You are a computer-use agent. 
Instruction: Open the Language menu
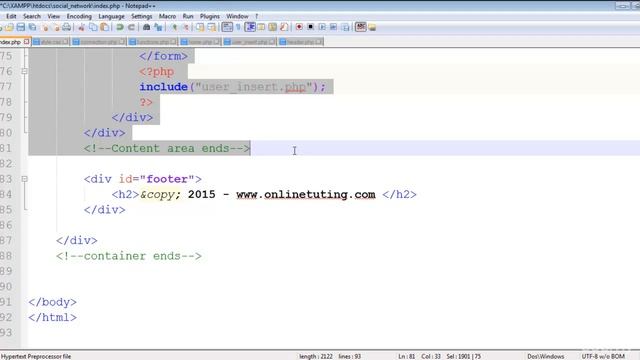pyautogui.click(x=111, y=16)
